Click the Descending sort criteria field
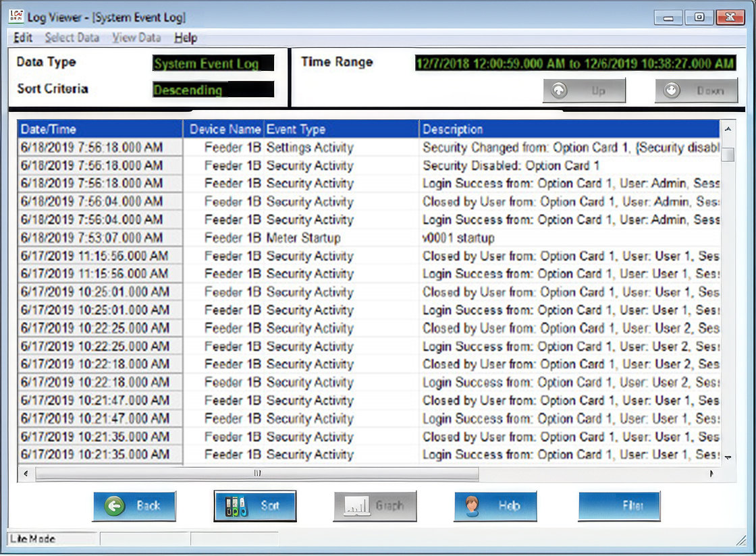Image resolution: width=756 pixels, height=556 pixels. pos(213,89)
